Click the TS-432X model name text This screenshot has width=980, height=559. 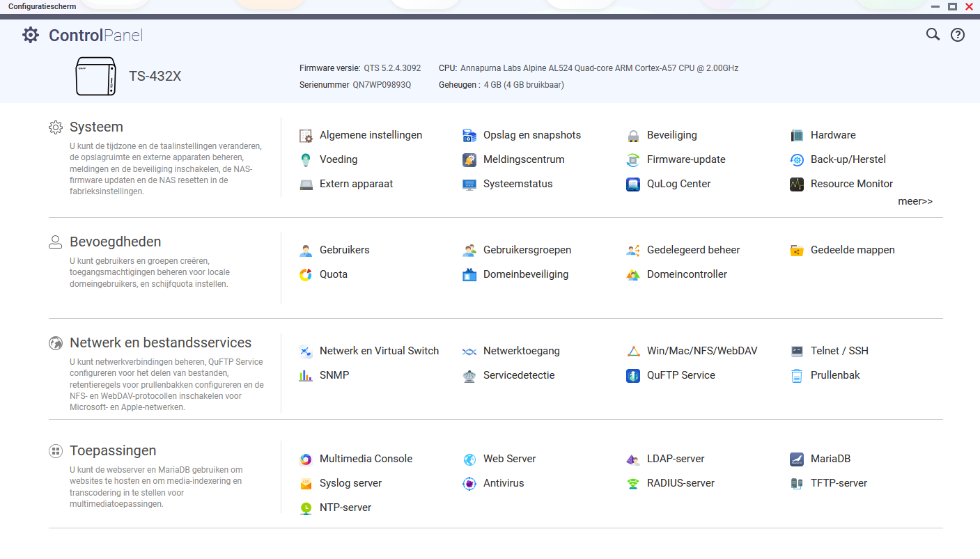(x=155, y=77)
